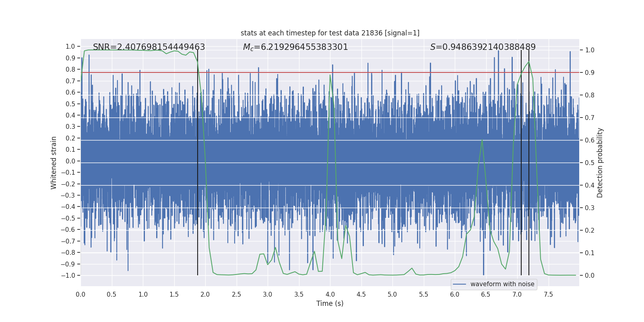Click the black vertical line near 1.9 seconds
This screenshot has height=322, width=644.
tap(198, 161)
